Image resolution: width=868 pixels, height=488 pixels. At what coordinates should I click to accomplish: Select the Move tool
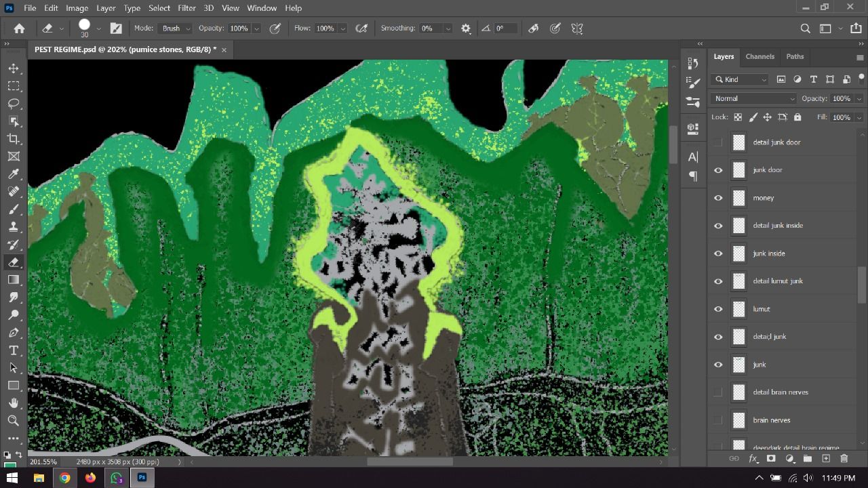(14, 68)
